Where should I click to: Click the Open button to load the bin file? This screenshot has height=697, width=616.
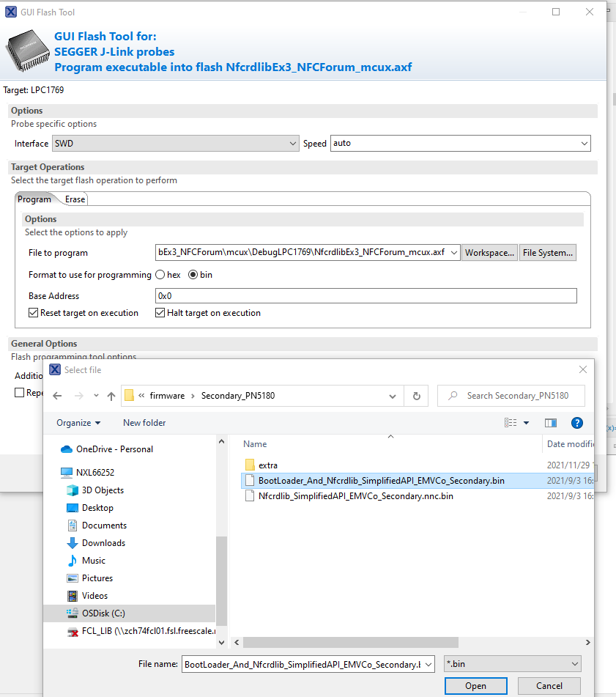[475, 685]
